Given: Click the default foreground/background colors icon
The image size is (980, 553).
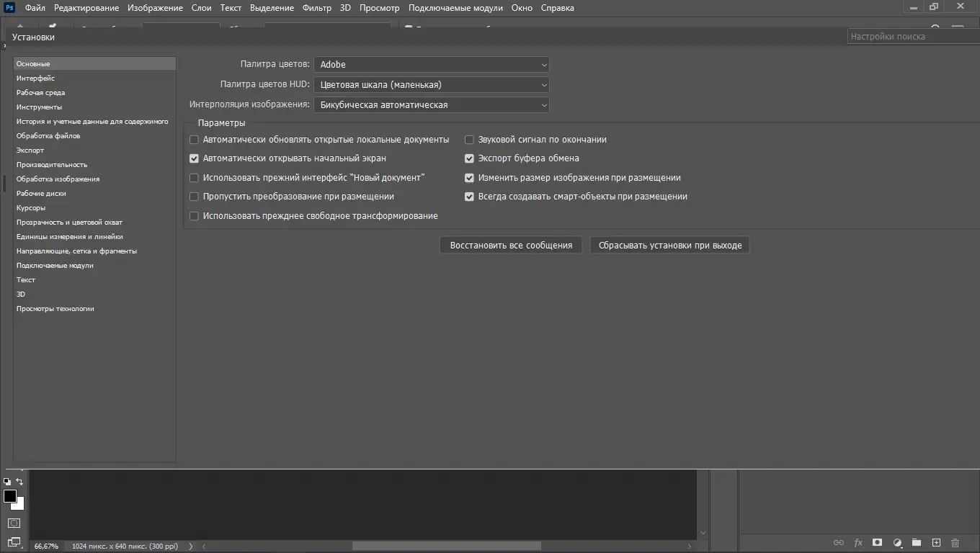Looking at the screenshot, I should tap(6, 482).
